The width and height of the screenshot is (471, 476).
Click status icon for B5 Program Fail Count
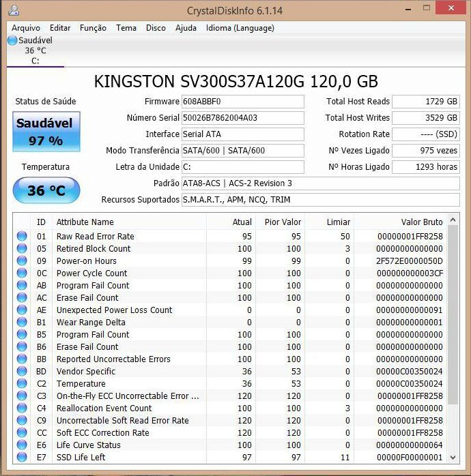pyautogui.click(x=22, y=334)
